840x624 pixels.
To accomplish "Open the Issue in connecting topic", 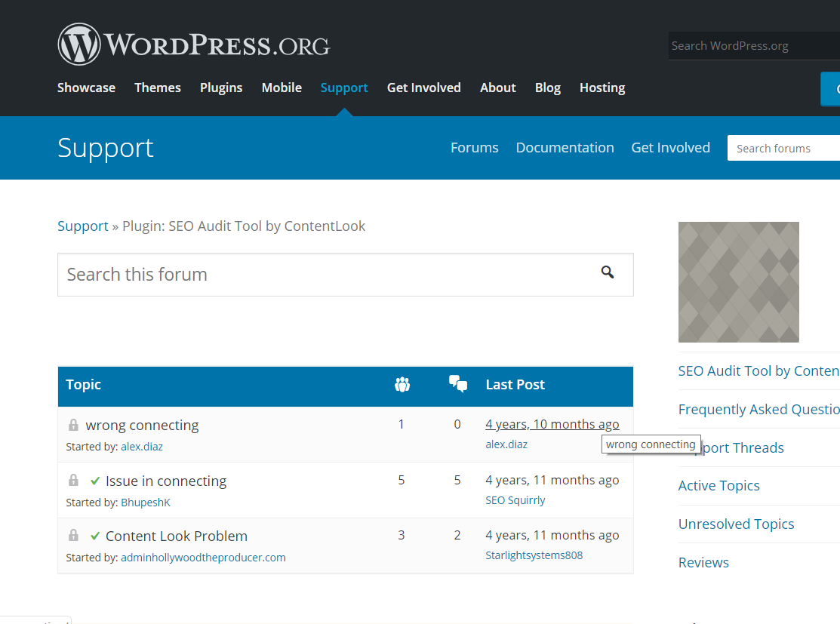I will click(166, 481).
